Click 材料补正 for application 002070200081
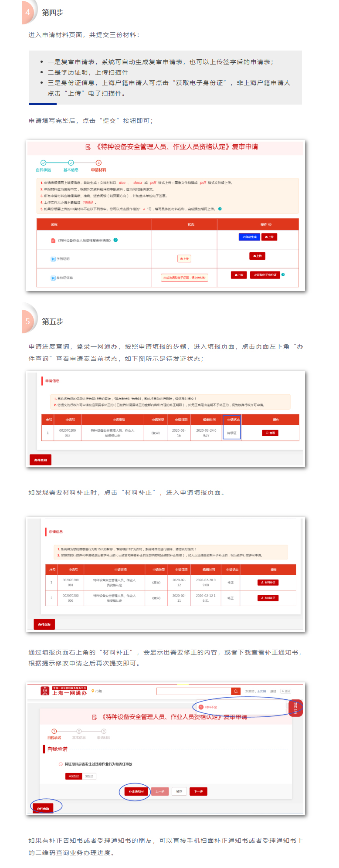The height and width of the screenshot is (868, 339). [268, 583]
